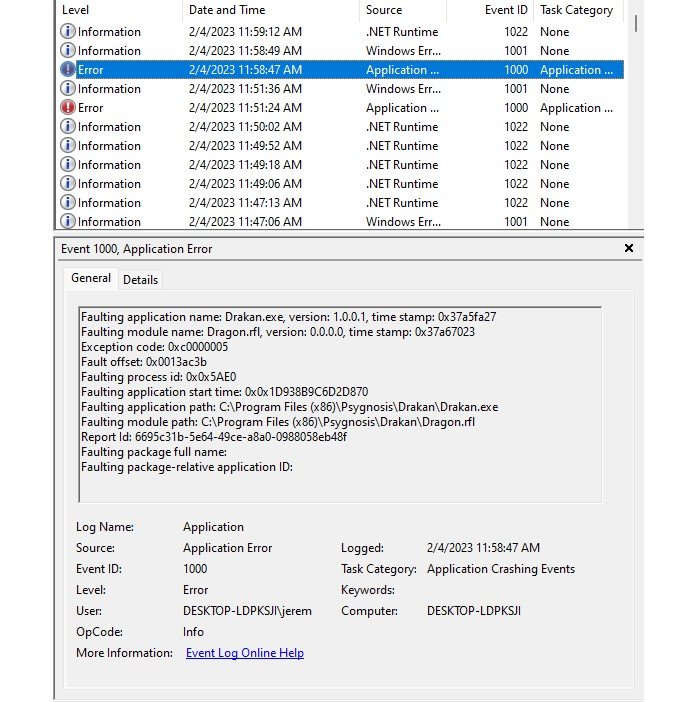This screenshot has height=702, width=696.
Task: Click inside the faulting application description text box
Action: (340, 400)
